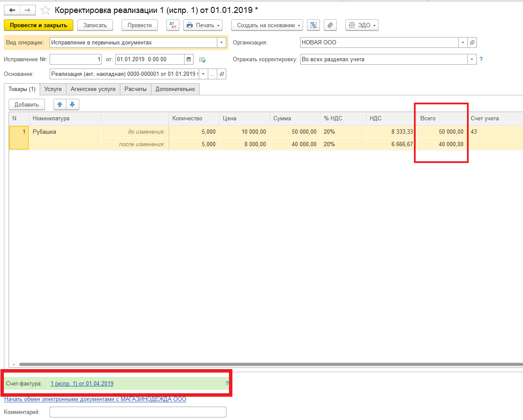Open the Расчеты tab
Viewport: 523px width, 420px height.
[x=135, y=89]
